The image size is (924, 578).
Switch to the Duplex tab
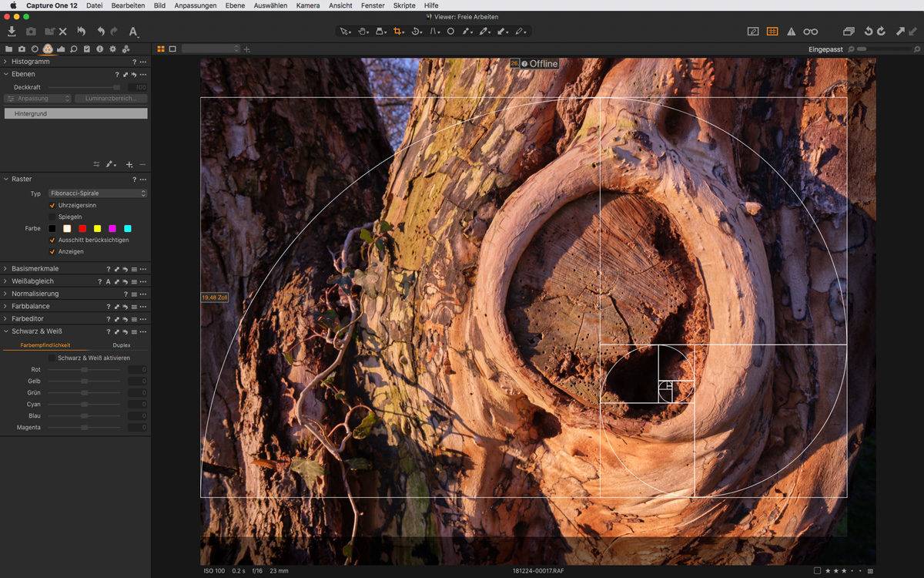[122, 345]
